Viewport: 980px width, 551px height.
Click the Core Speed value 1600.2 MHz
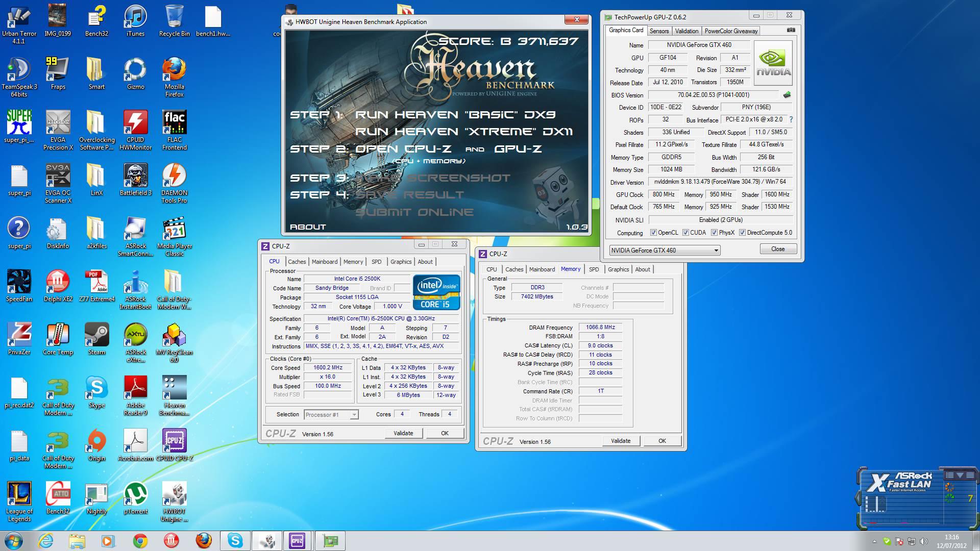(328, 367)
